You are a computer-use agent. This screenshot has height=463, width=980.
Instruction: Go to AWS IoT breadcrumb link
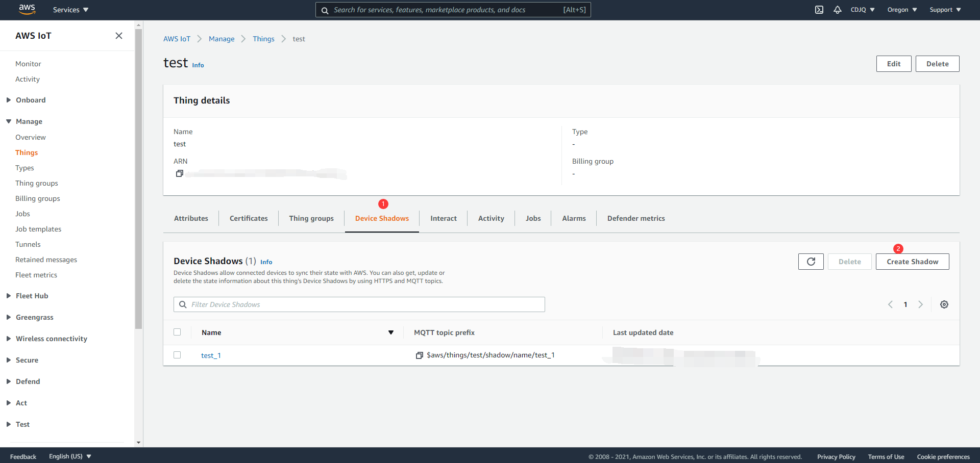pyautogui.click(x=177, y=39)
